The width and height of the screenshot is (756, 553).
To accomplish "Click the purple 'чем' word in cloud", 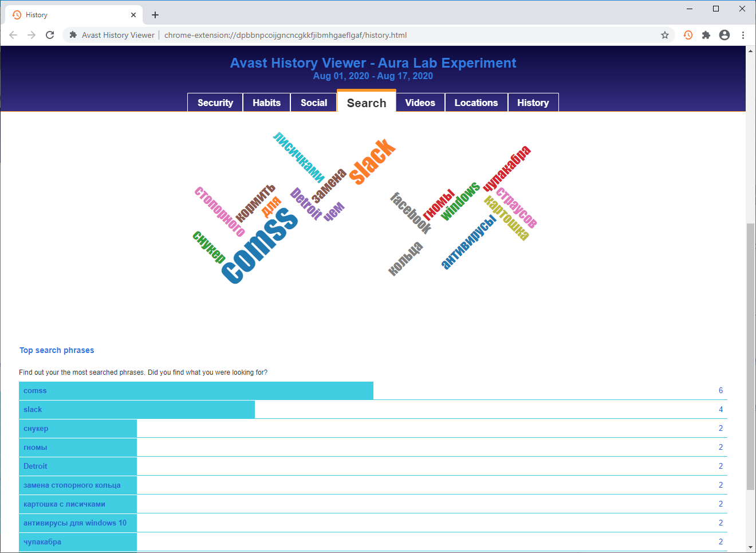I will click(334, 211).
